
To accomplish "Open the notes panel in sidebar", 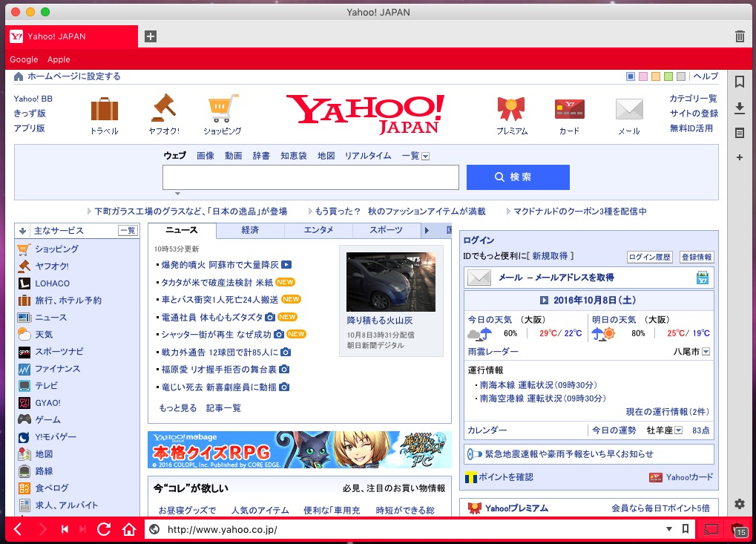I will 740,133.
